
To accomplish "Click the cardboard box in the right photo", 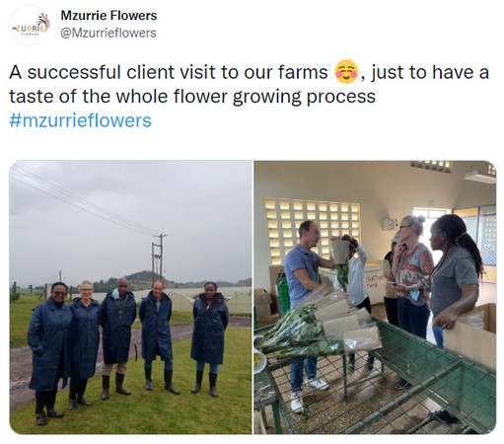I will coord(471,333).
